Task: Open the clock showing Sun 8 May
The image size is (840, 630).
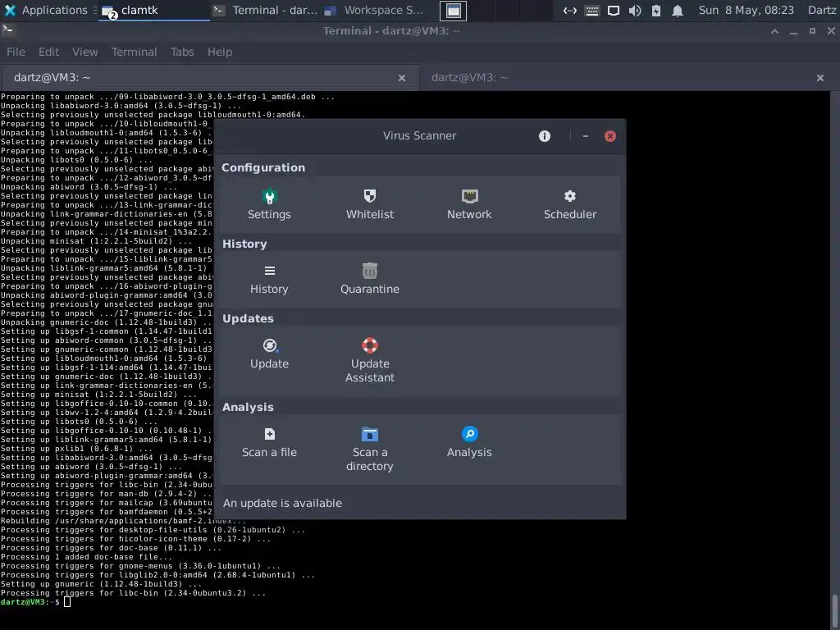Action: tap(746, 10)
